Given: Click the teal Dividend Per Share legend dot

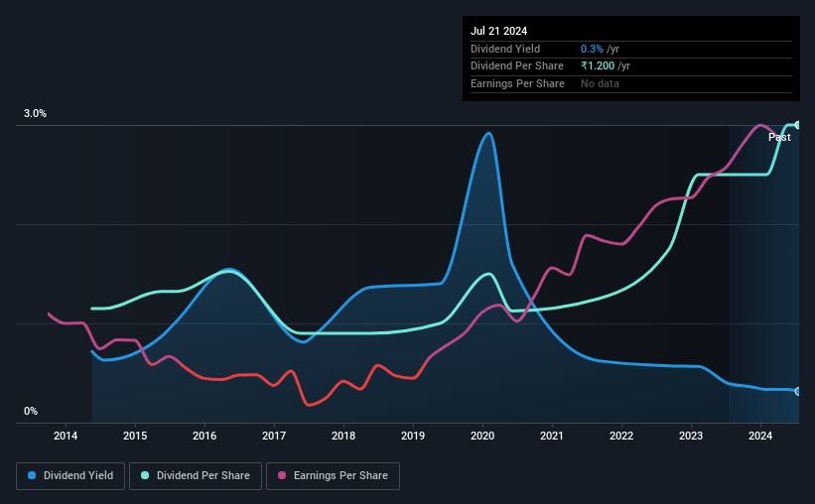Looking at the screenshot, I should pos(145,475).
